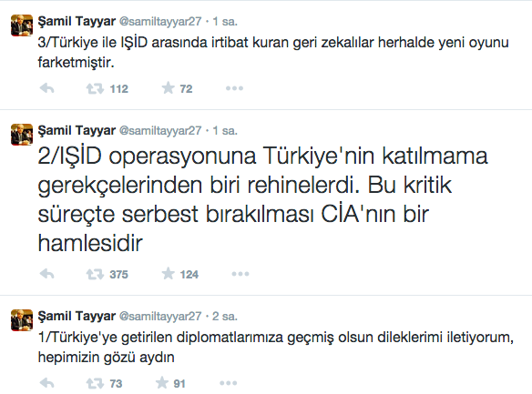Retweet the tweet with 375 retweets

pos(95,274)
